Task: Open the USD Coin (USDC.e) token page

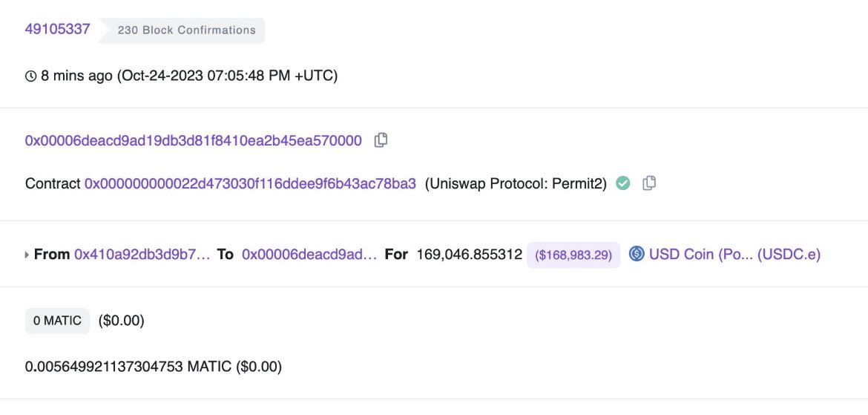Action: point(734,255)
